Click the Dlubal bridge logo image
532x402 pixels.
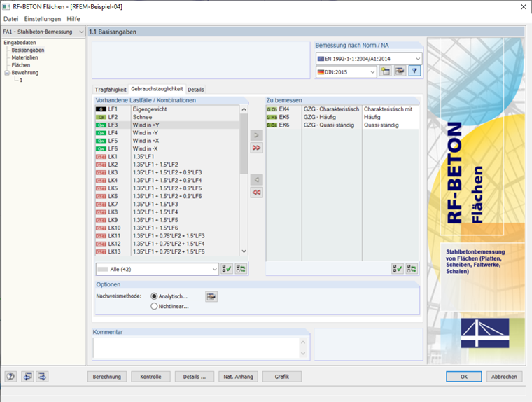(x=485, y=333)
